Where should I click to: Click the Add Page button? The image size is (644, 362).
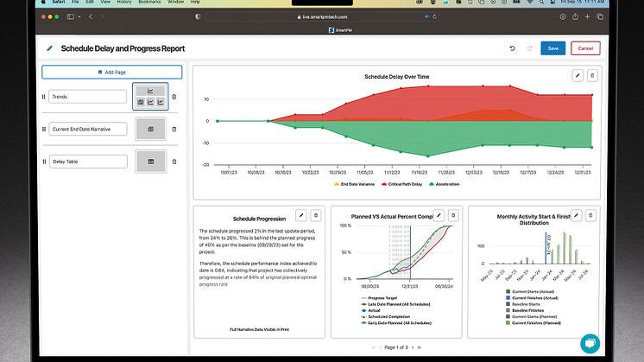(x=112, y=73)
